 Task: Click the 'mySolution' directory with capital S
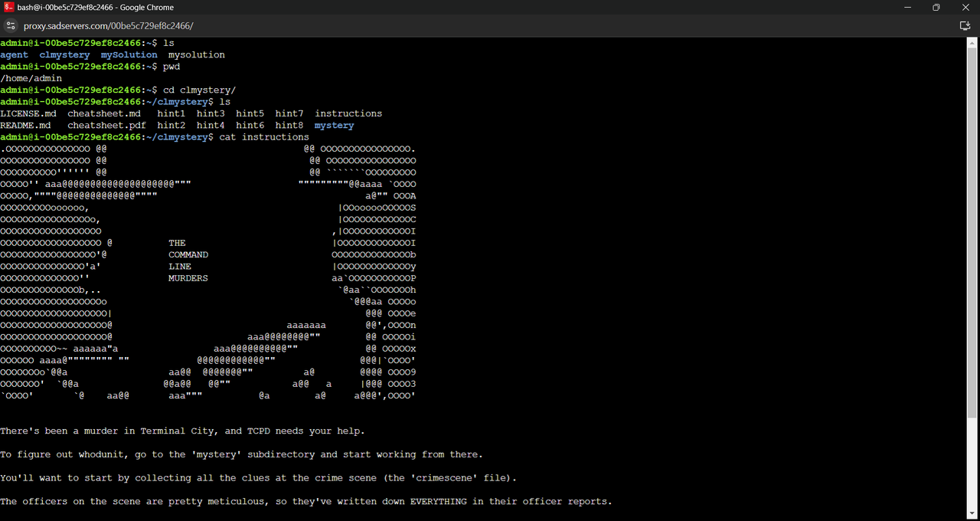(x=129, y=54)
